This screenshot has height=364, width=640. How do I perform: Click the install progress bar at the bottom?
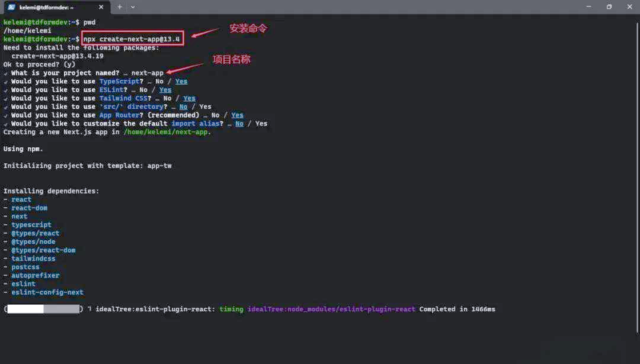[43, 308]
